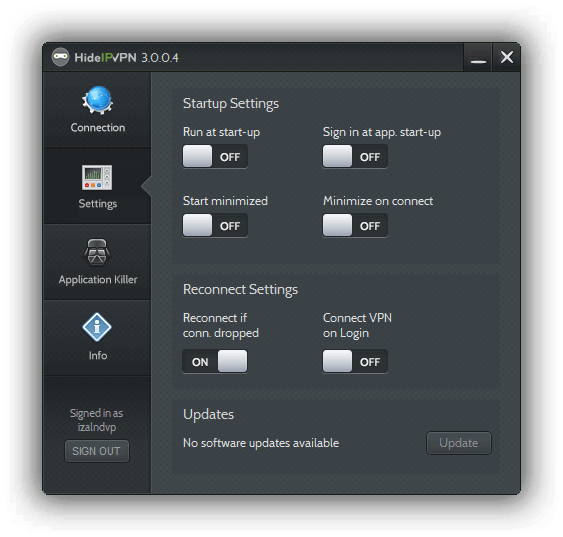Click the Update button

(x=459, y=443)
